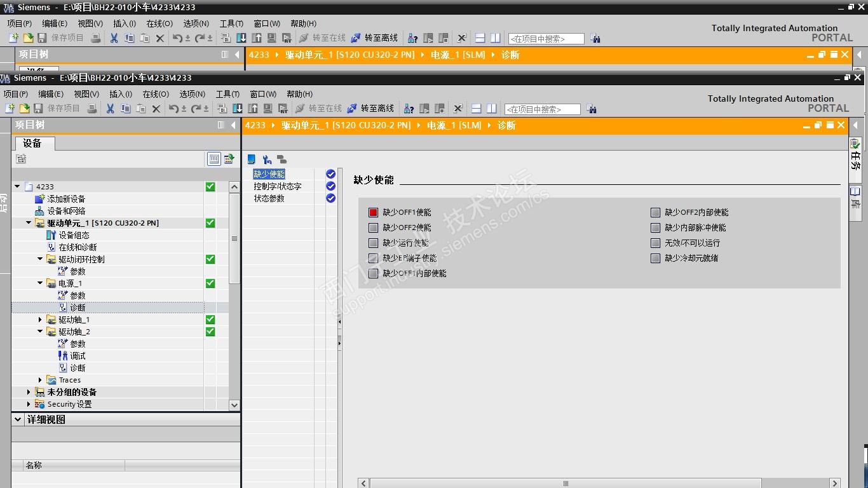Click the split editor horizontally icon, front window toolbar
Viewport: 868px width, 488px height.
point(477,109)
